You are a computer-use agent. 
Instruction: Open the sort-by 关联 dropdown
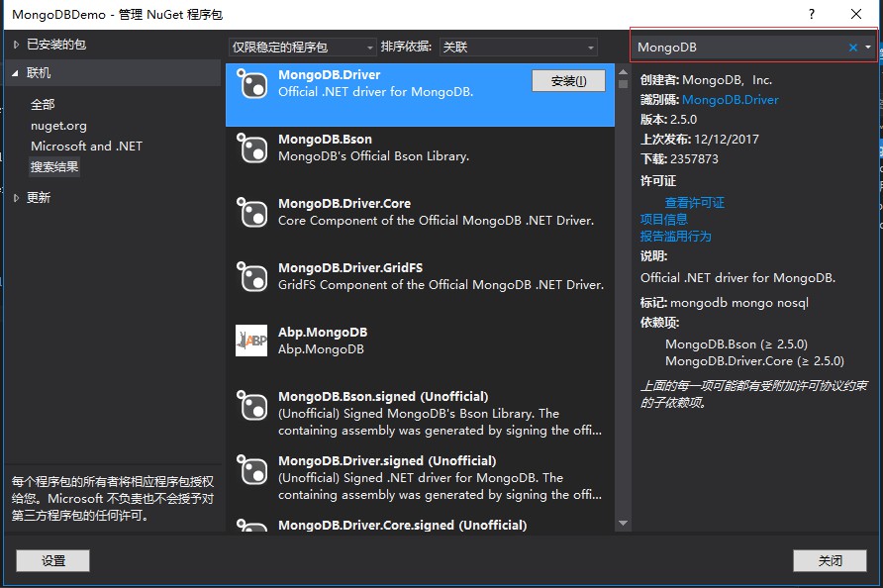point(519,48)
